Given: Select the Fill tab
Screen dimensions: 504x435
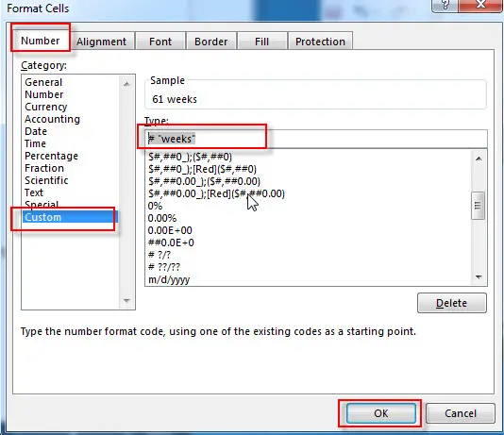Looking at the screenshot, I should tap(261, 42).
